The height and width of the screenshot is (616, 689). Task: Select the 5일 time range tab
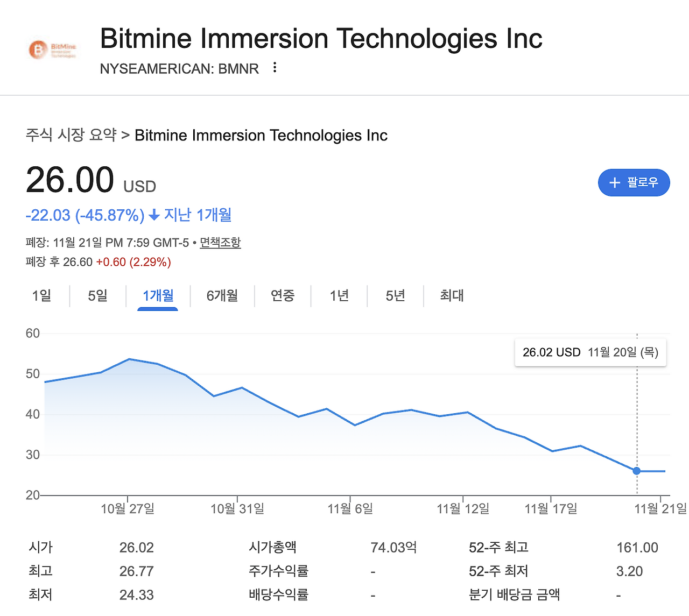coord(97,296)
